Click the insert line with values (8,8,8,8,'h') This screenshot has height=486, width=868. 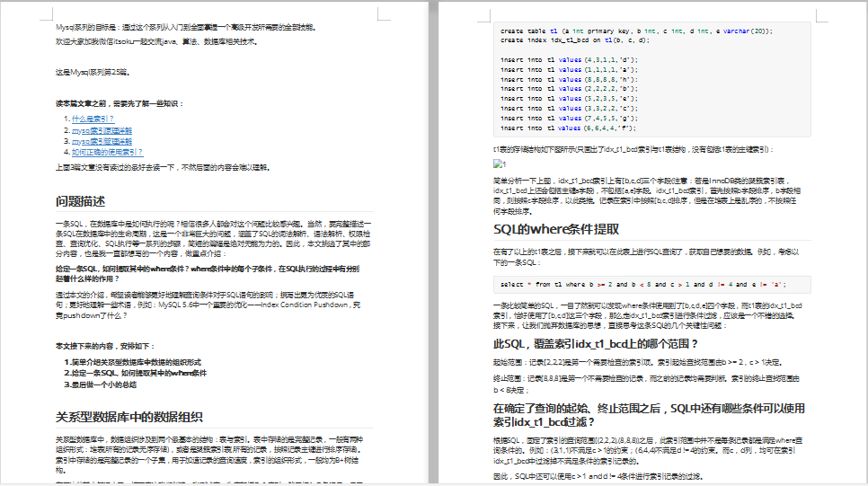569,80
